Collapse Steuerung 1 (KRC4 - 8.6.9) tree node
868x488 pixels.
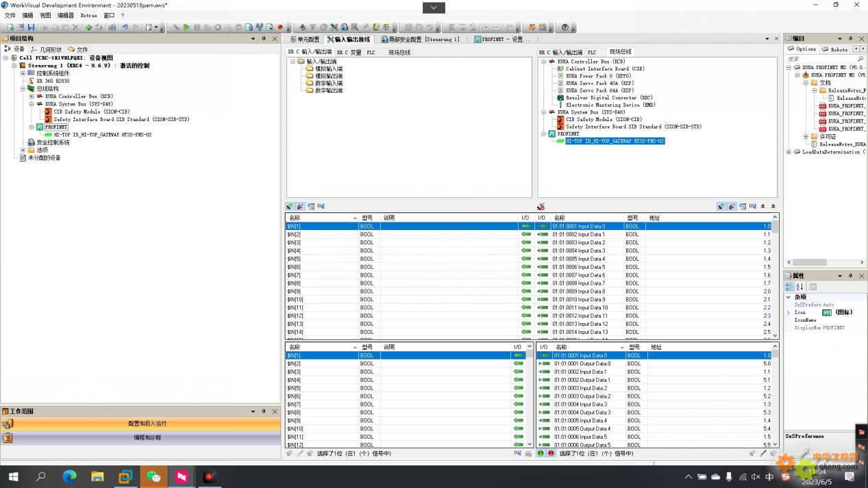coord(14,66)
